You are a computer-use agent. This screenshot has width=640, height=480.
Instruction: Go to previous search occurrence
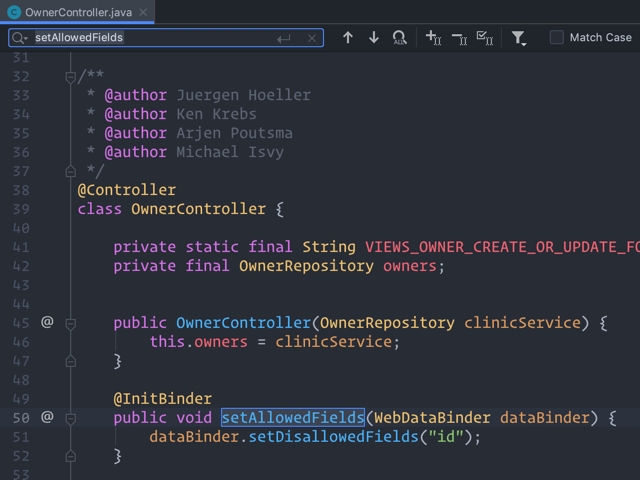pyautogui.click(x=348, y=38)
